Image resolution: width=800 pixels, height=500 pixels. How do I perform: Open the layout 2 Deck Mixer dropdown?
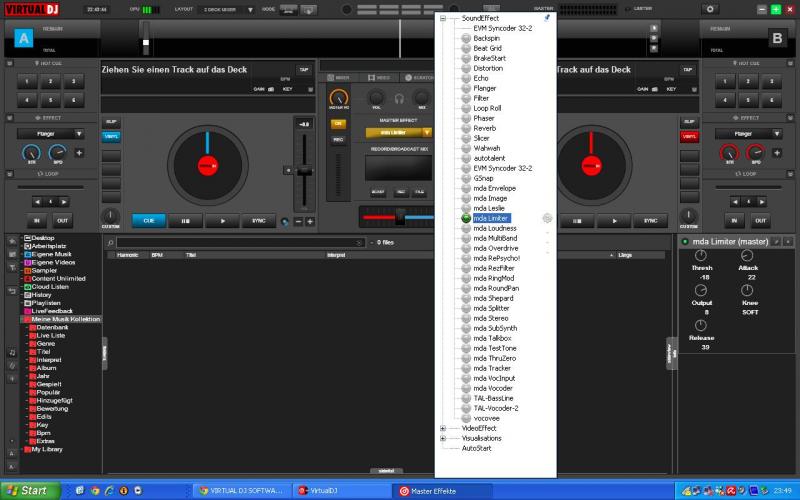(250, 10)
